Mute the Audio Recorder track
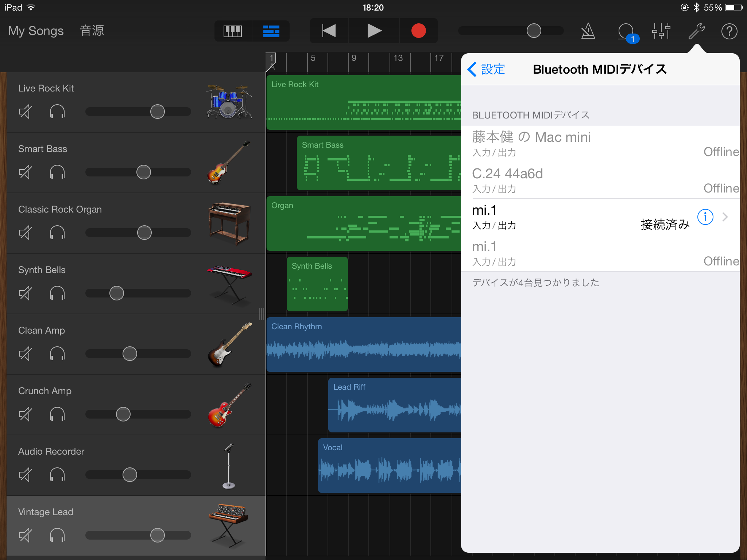 (x=25, y=475)
